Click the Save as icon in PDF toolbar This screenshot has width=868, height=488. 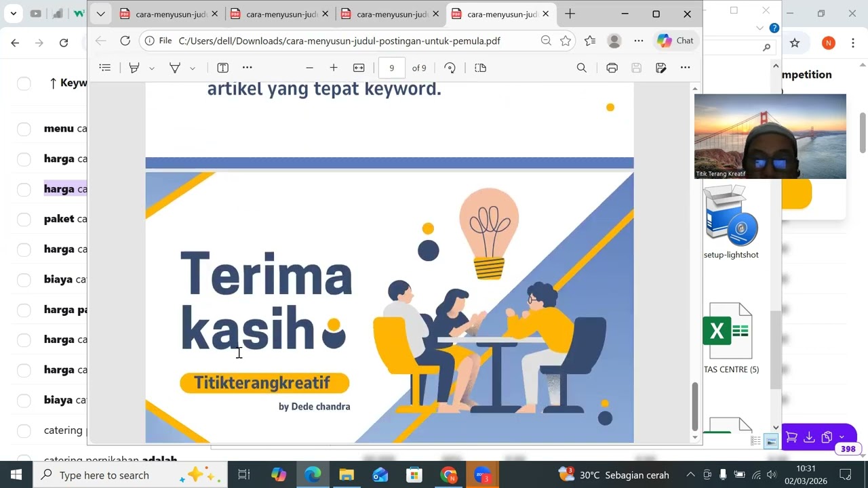point(661,68)
